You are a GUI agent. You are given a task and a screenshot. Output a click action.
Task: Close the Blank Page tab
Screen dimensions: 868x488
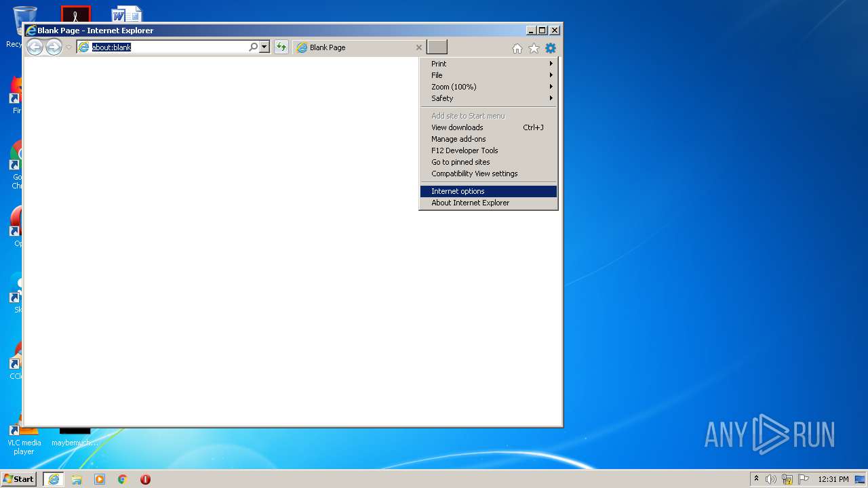click(x=418, y=47)
